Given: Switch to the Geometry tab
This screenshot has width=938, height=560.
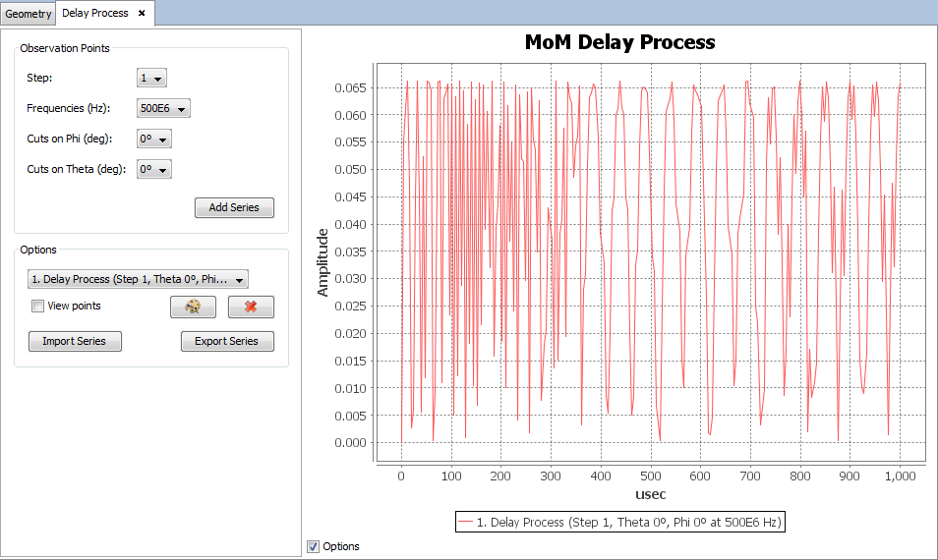Looking at the screenshot, I should 28,14.
